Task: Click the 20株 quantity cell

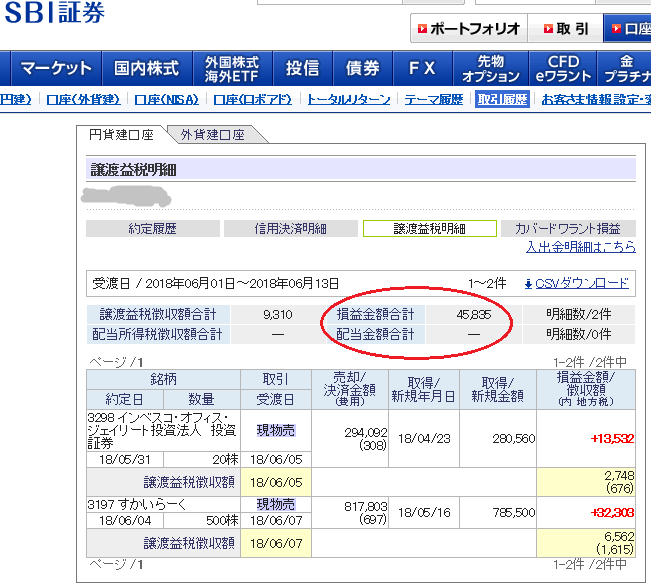Action: pos(202,460)
